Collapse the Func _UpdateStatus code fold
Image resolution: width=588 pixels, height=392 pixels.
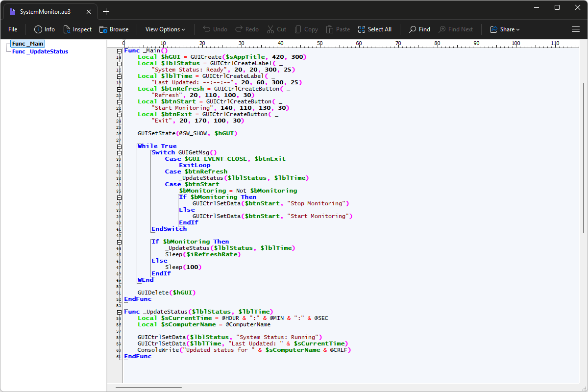(119, 312)
